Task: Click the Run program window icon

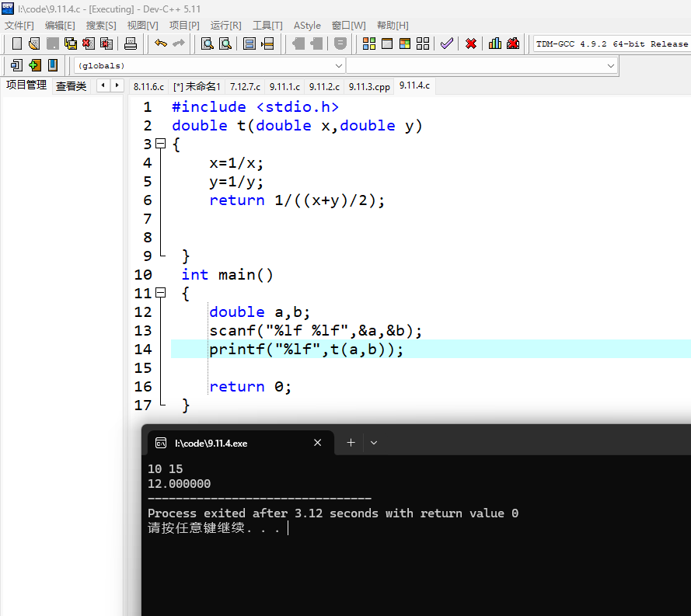Action: click(x=387, y=44)
